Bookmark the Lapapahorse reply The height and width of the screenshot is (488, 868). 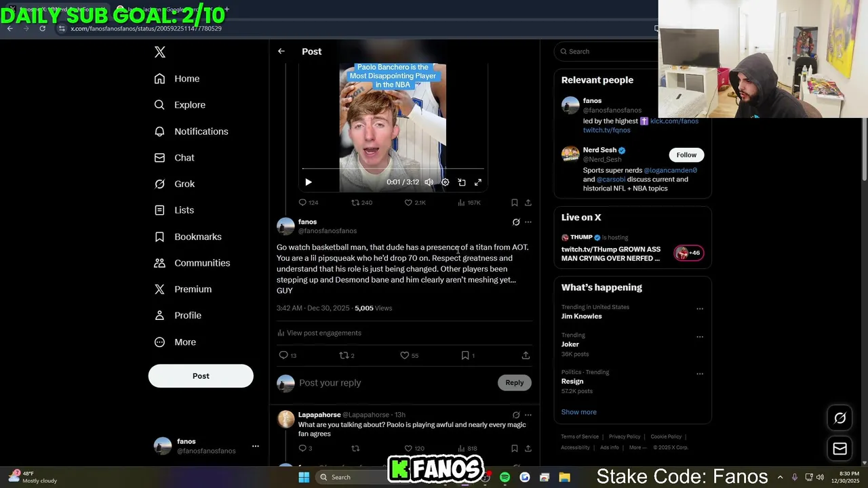tap(515, 449)
